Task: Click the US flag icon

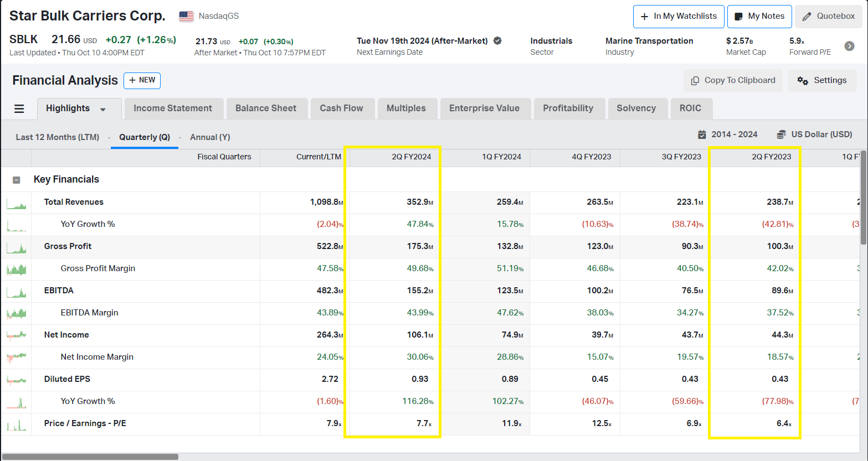Action: [186, 16]
